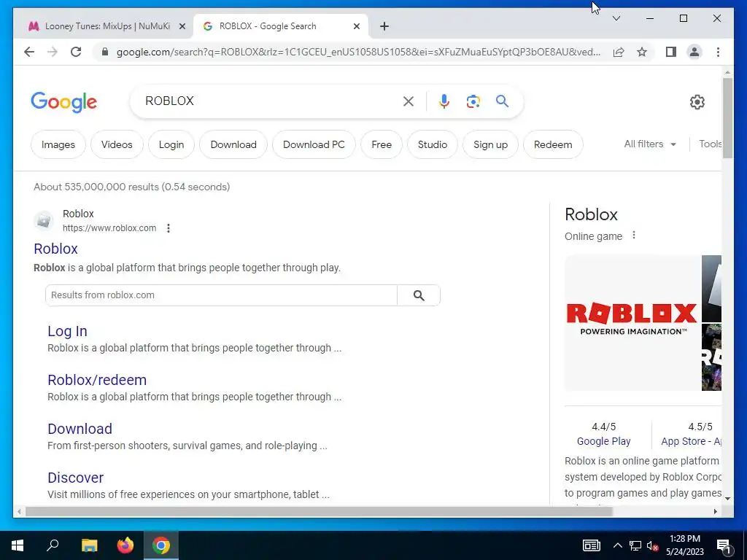Reload the current page
Image resolution: width=747 pixels, height=560 pixels.
point(76,52)
